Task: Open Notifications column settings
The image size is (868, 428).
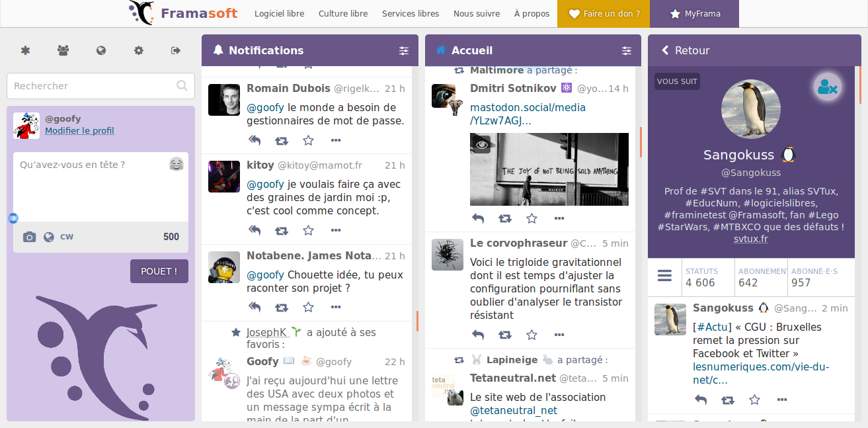Action: 404,50
